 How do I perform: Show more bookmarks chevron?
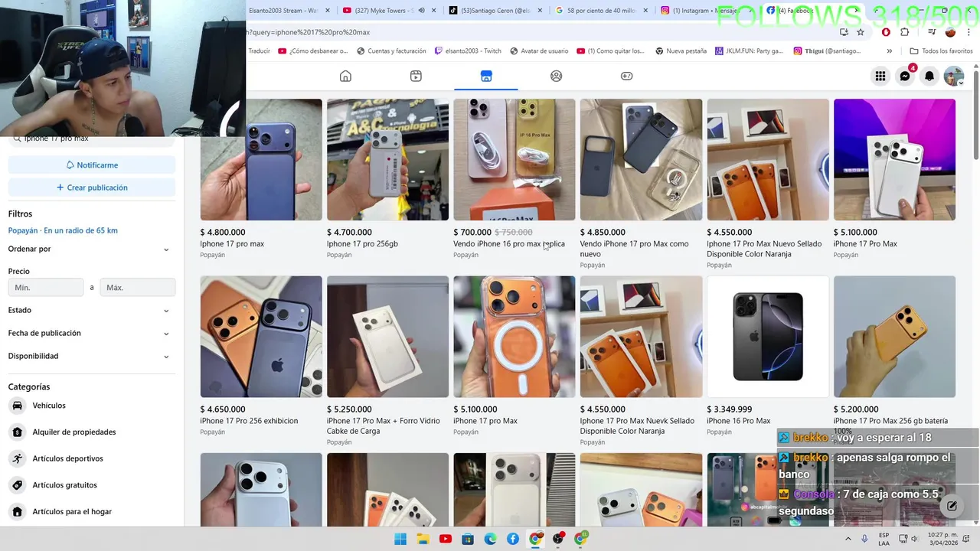(x=889, y=51)
